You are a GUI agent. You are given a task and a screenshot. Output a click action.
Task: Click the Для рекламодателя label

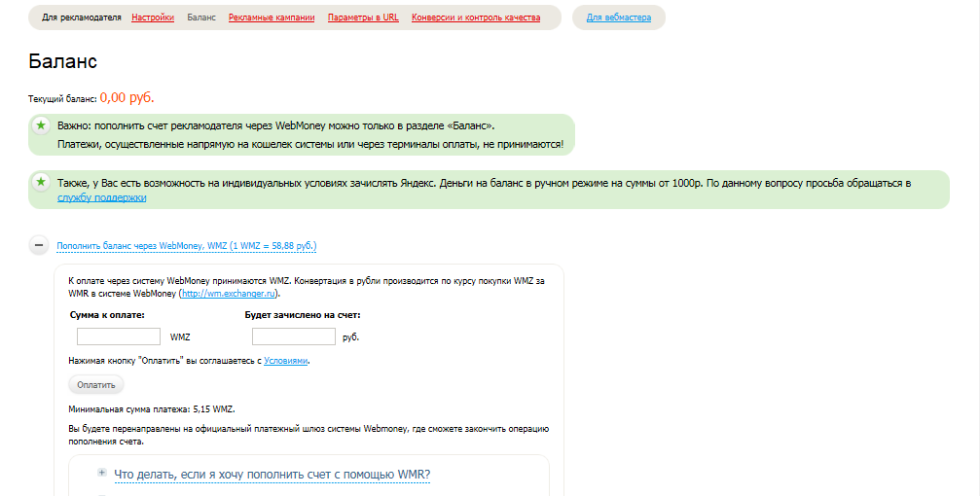coord(81,18)
